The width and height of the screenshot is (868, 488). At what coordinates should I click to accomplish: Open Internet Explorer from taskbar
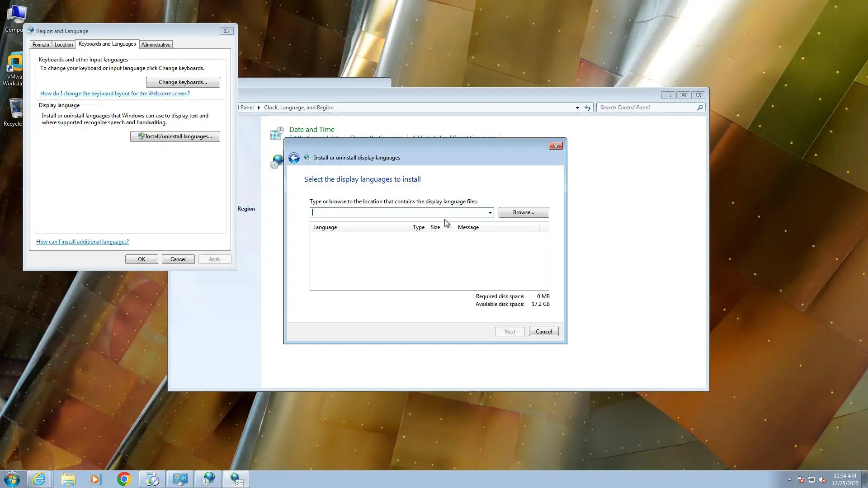tap(39, 479)
